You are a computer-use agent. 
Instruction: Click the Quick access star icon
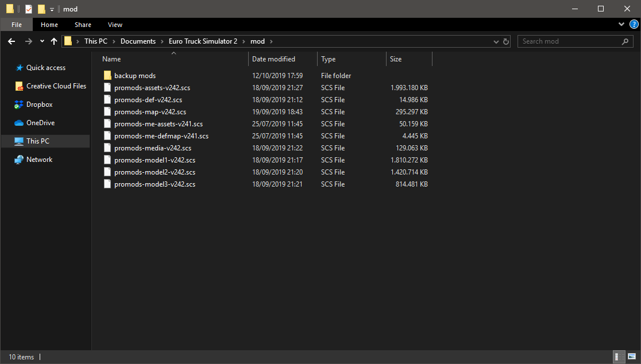tap(19, 68)
